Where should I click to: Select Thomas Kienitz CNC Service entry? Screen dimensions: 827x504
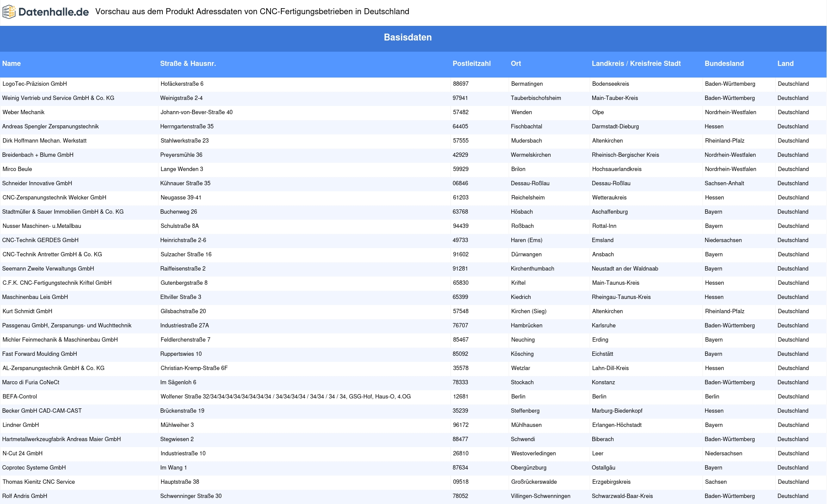coord(39,482)
